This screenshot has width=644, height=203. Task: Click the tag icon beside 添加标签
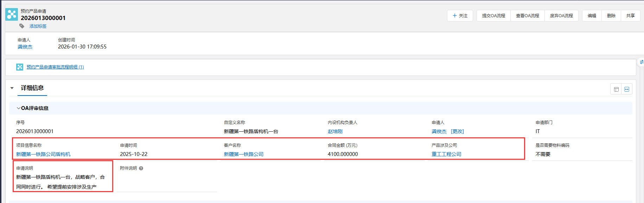click(22, 26)
